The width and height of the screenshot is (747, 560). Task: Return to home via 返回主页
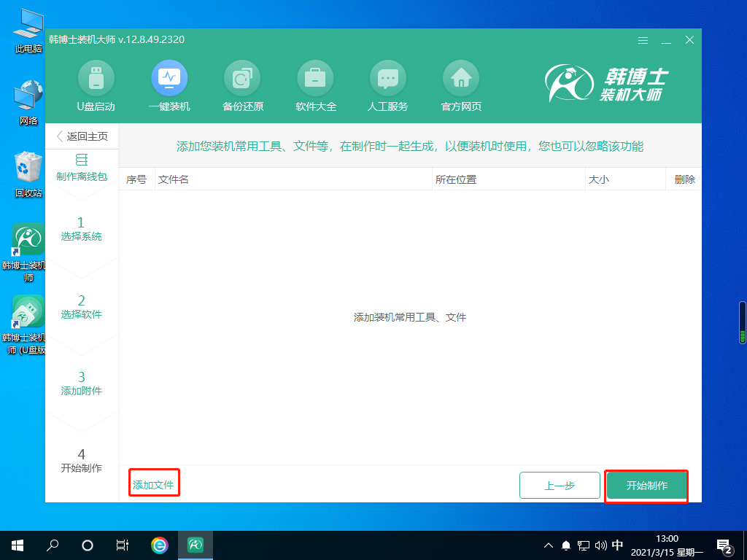(x=82, y=136)
